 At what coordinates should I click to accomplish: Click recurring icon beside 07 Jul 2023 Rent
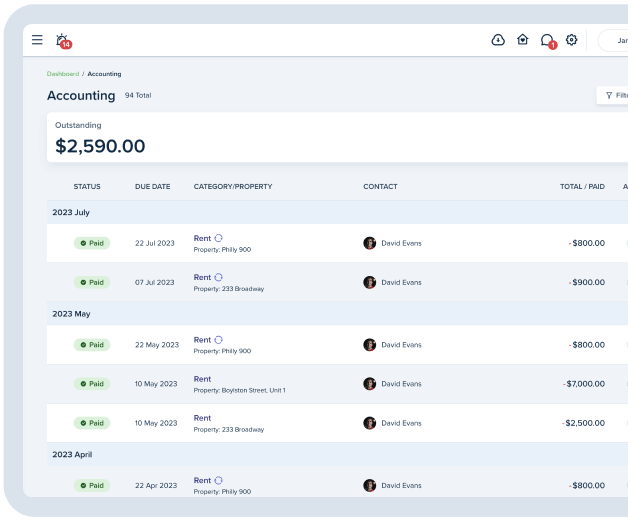point(219,277)
